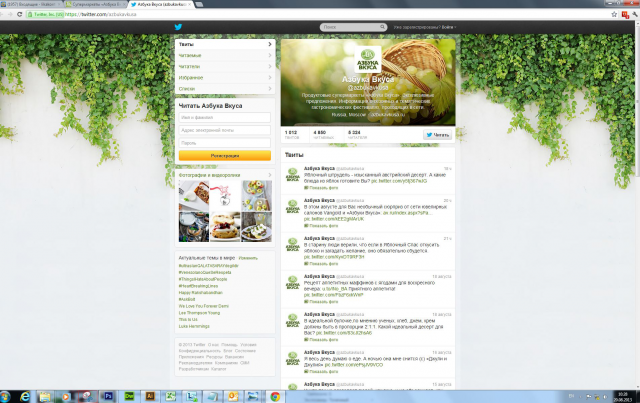Screen dimensions: 640x403
Task: Open the Читаемые following list
Action: point(225,56)
